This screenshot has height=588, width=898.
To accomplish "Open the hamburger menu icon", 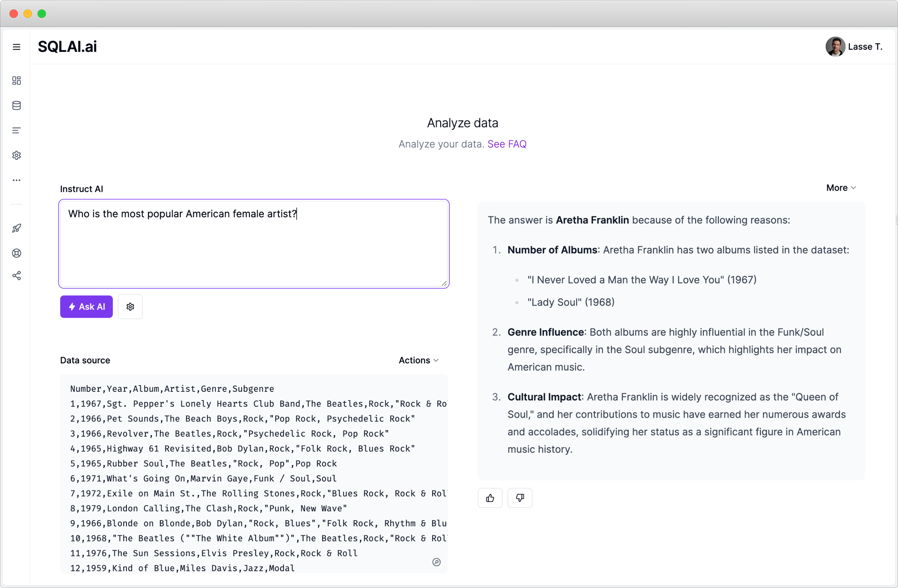I will pyautogui.click(x=16, y=47).
